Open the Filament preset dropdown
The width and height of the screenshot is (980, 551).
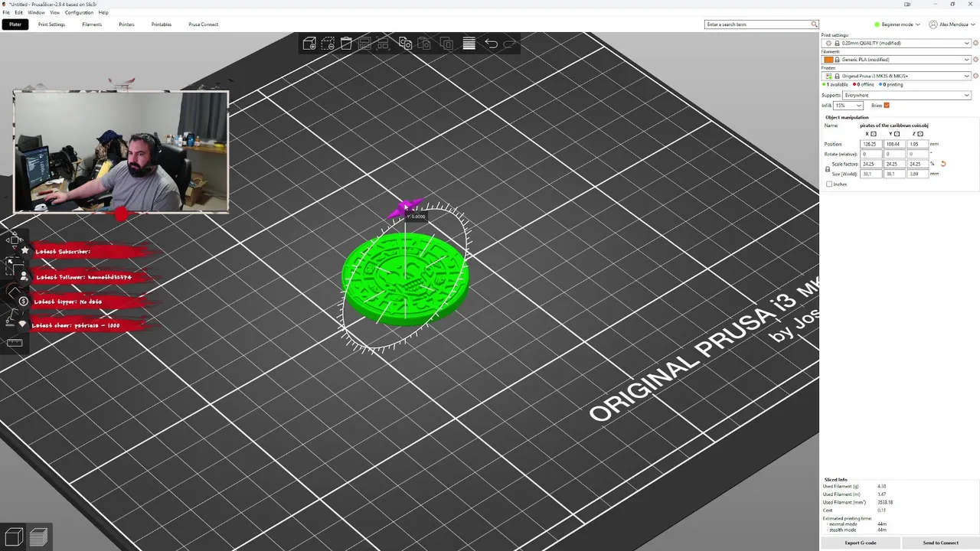coord(897,60)
